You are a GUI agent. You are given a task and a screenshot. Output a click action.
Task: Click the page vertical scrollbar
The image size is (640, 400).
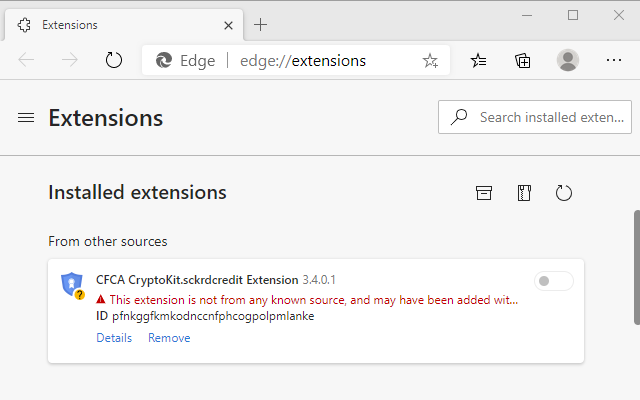coord(636,265)
